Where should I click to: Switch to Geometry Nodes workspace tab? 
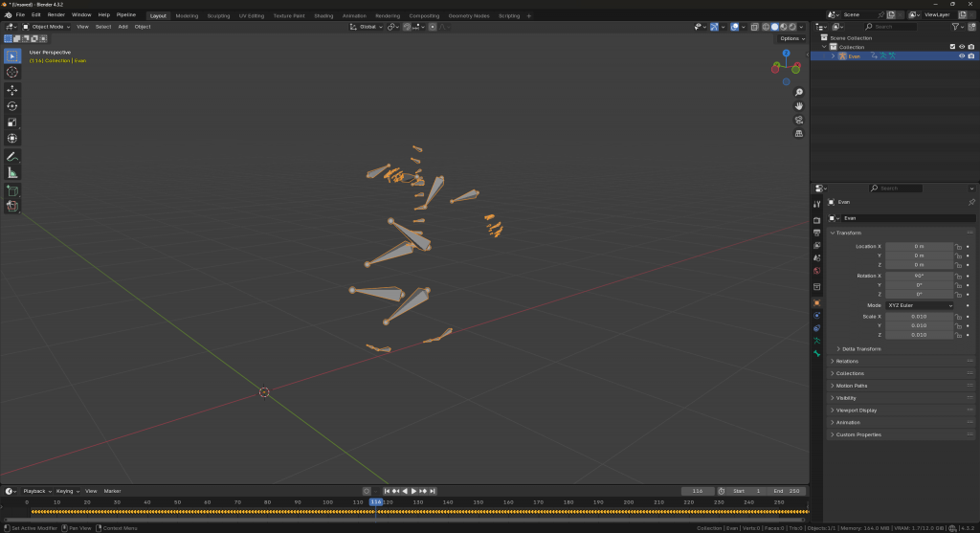(469, 15)
